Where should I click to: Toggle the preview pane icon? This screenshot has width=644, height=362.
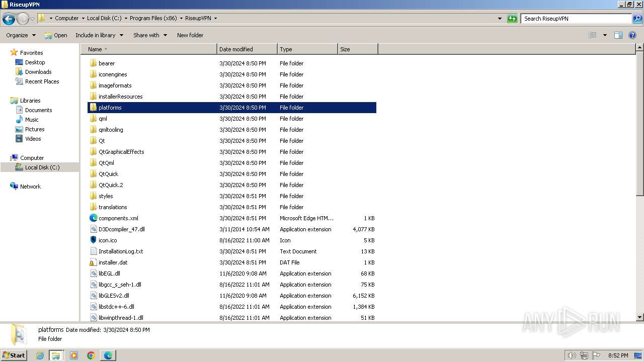click(x=618, y=35)
